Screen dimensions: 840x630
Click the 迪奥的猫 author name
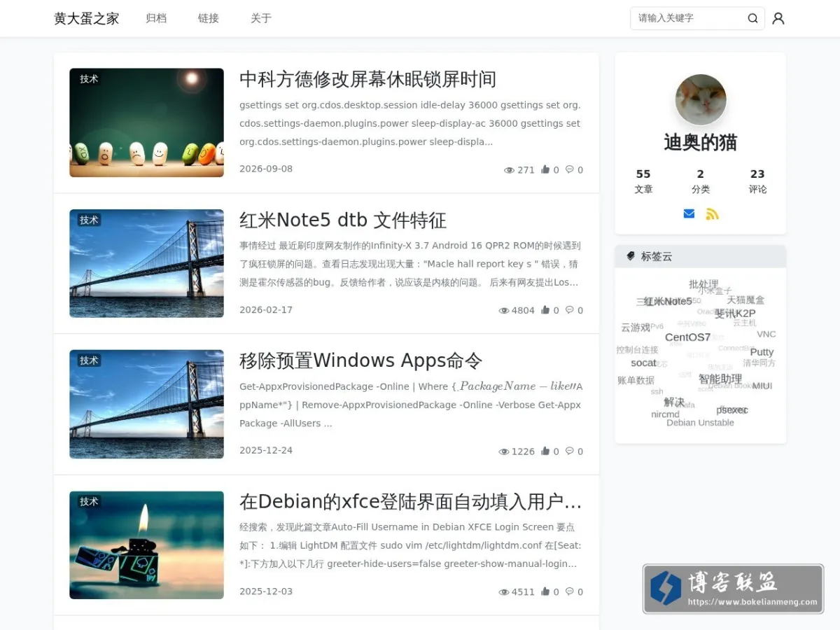click(x=701, y=142)
